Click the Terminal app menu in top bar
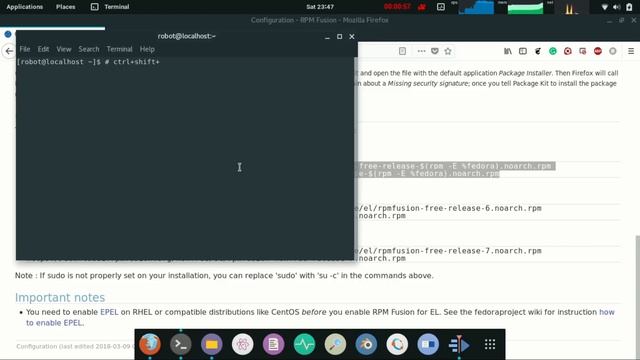Viewport: 640px width, 360px height. tap(110, 7)
